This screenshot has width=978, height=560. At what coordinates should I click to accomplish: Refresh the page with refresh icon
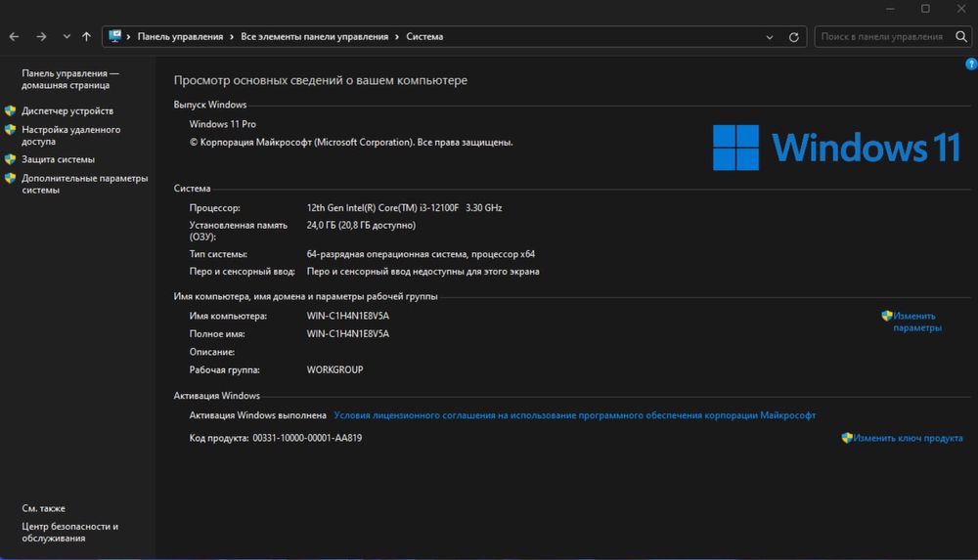click(x=793, y=37)
